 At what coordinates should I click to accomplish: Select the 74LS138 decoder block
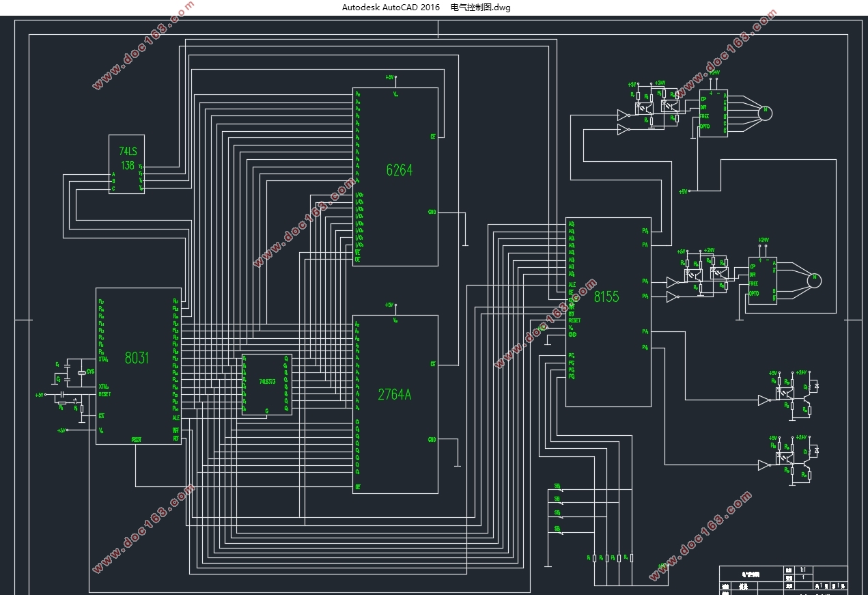126,164
